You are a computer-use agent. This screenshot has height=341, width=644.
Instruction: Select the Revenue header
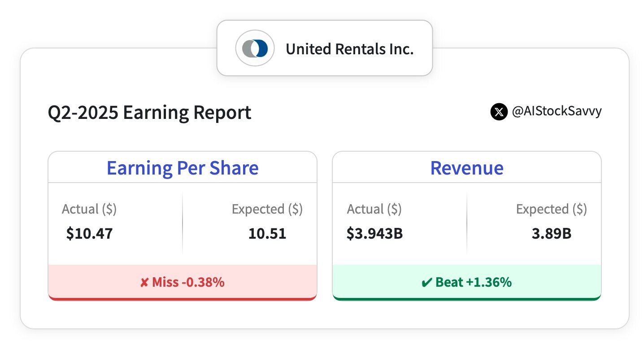point(466,168)
